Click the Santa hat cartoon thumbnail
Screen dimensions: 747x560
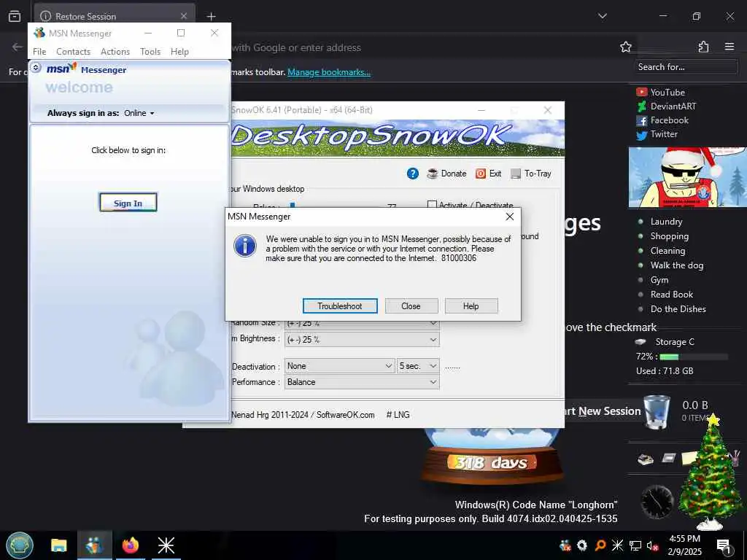pyautogui.click(x=687, y=177)
